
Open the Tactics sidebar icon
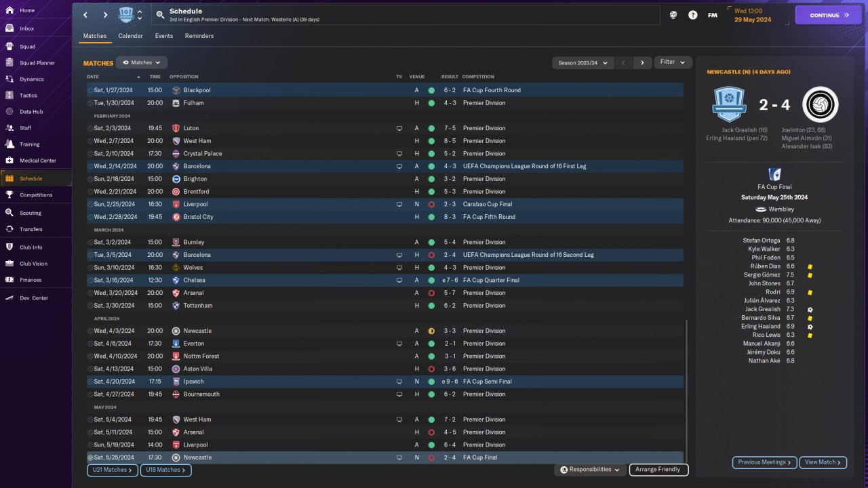[x=9, y=96]
